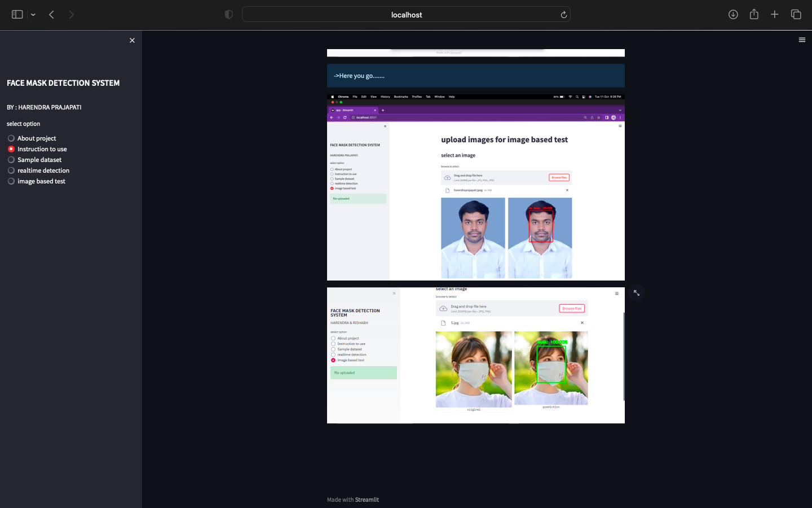Collapse the Streamlit sidebar with X
This screenshot has width=812, height=508.
132,41
